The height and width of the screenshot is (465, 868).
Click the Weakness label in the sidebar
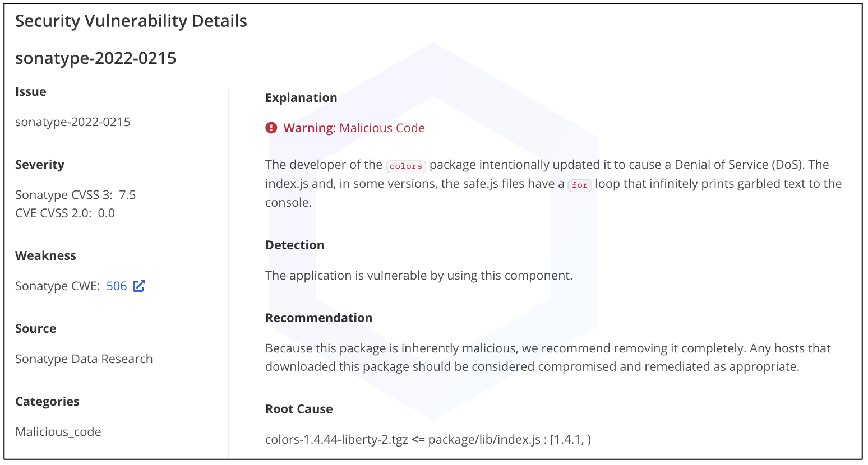(45, 256)
